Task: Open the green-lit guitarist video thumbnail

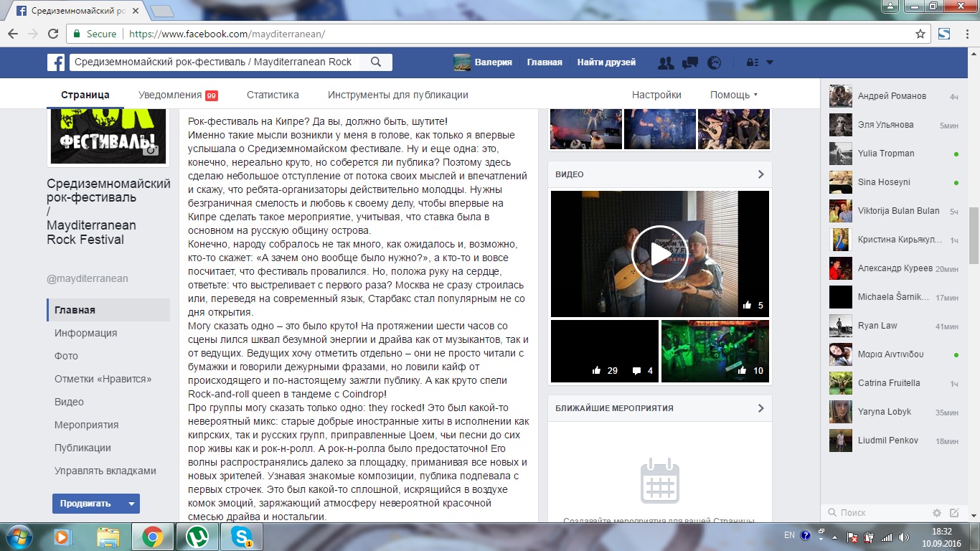Action: 715,351
